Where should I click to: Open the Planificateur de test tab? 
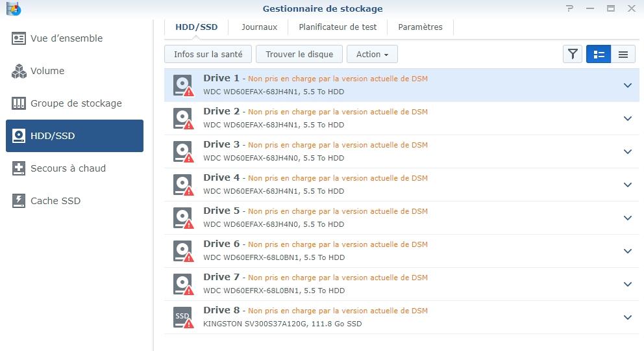(338, 27)
